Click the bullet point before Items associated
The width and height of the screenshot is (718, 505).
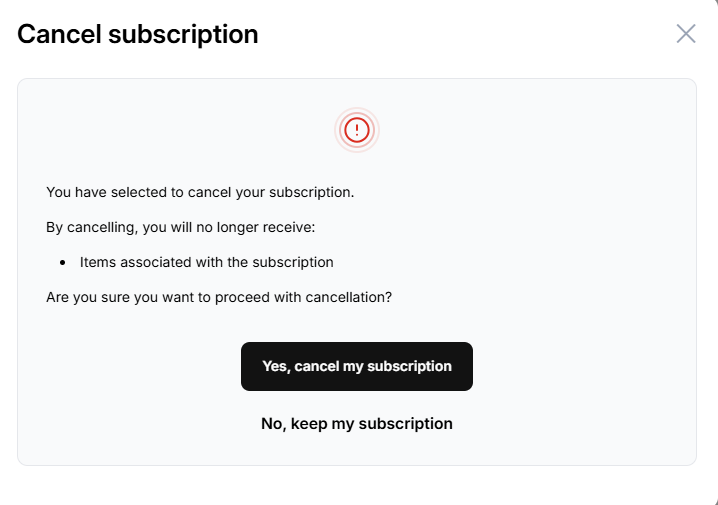click(x=62, y=263)
